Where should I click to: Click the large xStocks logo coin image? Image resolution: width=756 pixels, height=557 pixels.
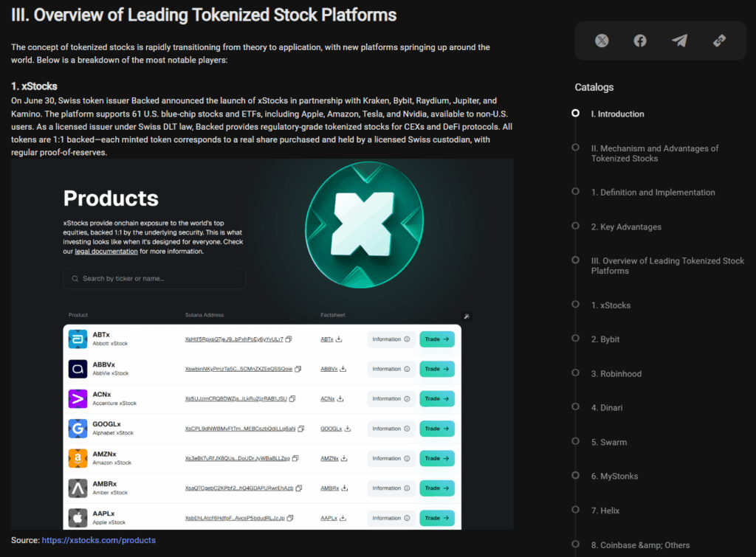[x=365, y=224]
